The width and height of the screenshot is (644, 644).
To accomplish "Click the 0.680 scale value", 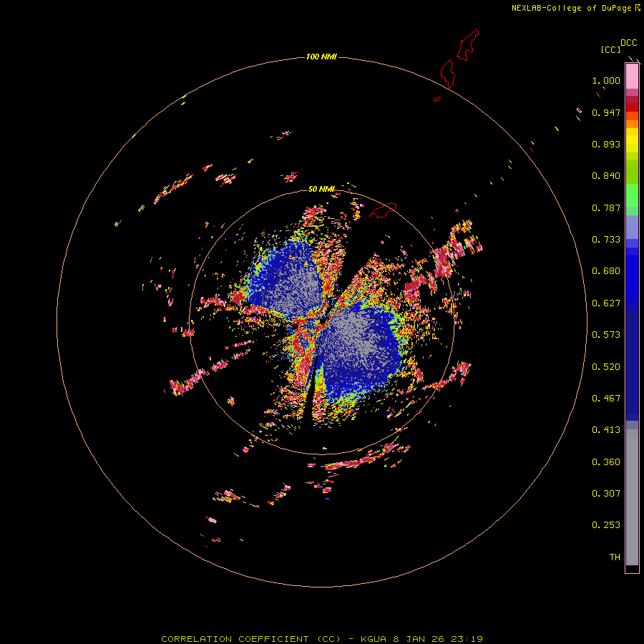I will coord(606,271).
